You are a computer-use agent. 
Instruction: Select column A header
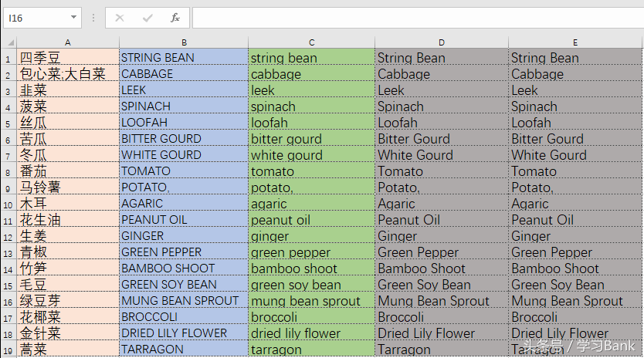pos(68,42)
